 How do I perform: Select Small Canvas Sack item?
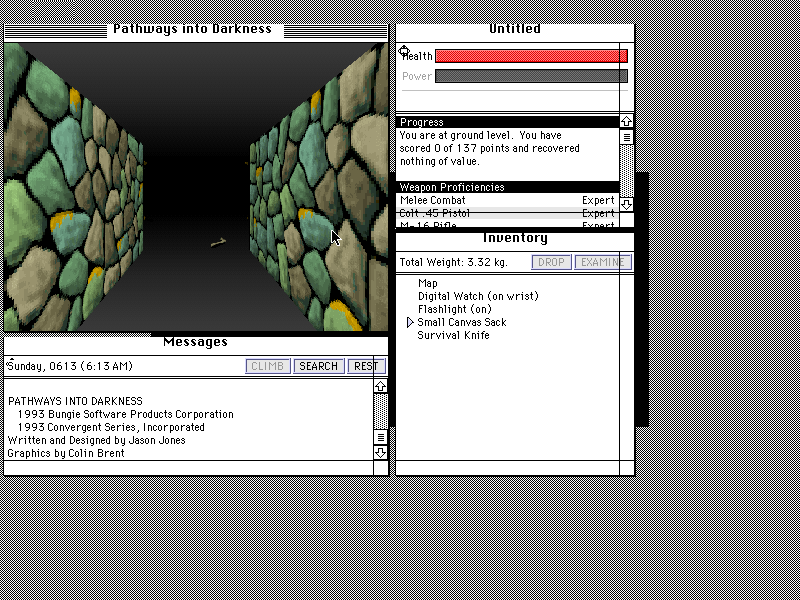click(x=462, y=322)
